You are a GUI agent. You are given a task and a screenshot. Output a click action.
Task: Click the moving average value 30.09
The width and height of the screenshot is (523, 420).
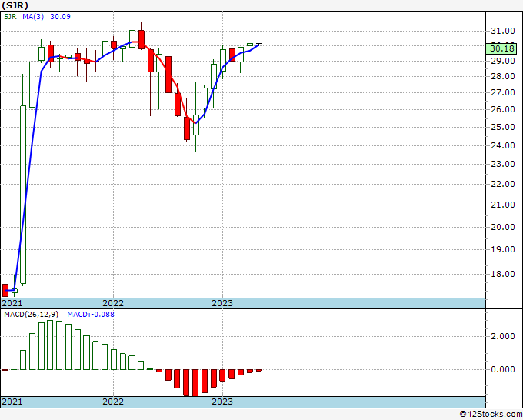tap(60, 17)
